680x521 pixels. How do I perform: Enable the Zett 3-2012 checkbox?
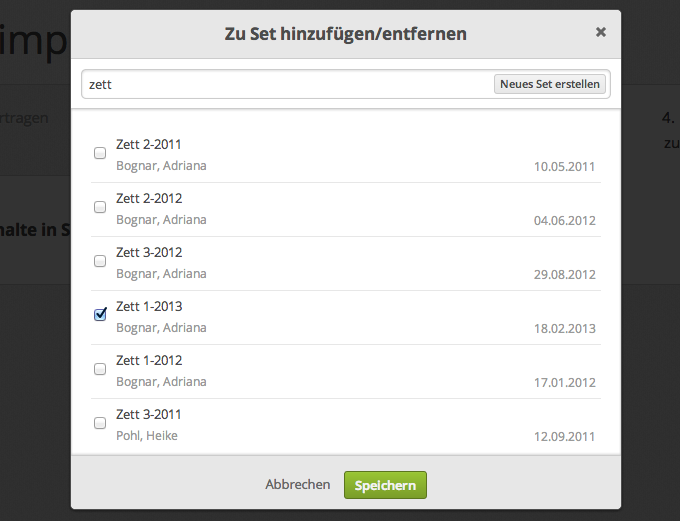100,262
